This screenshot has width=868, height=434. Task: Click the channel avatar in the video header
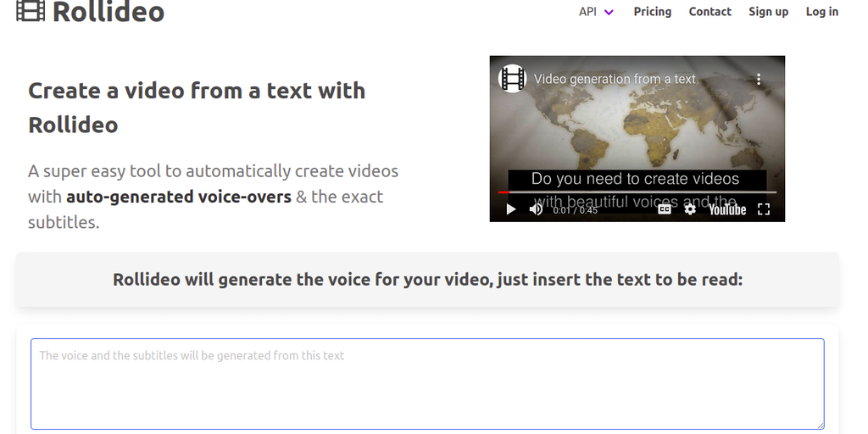coord(512,79)
